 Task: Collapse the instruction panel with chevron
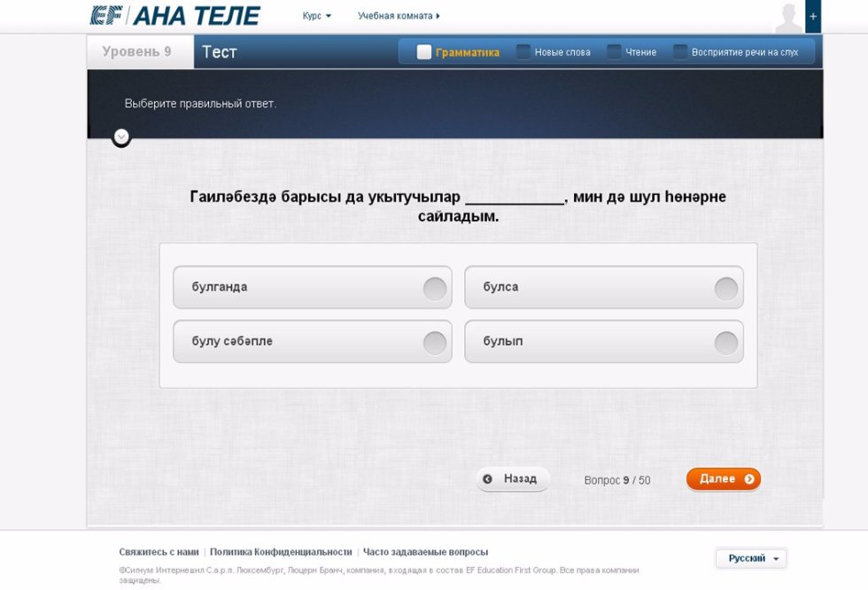click(121, 137)
